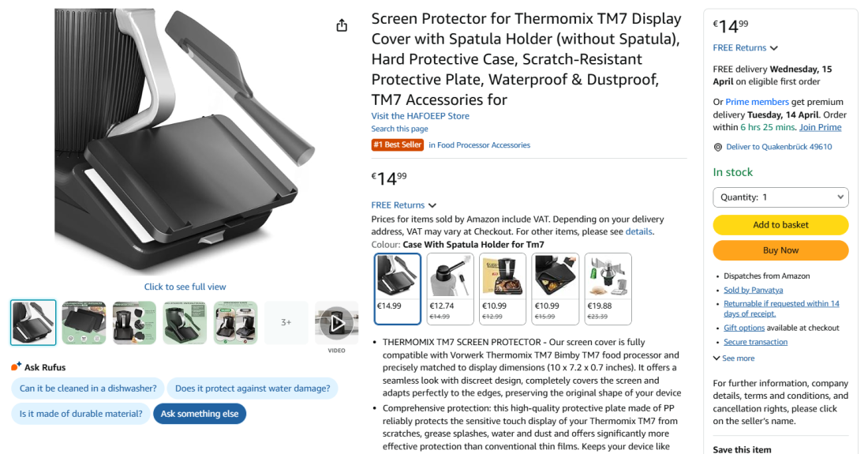The width and height of the screenshot is (868, 454).
Task: Add the item to basket
Action: (780, 225)
